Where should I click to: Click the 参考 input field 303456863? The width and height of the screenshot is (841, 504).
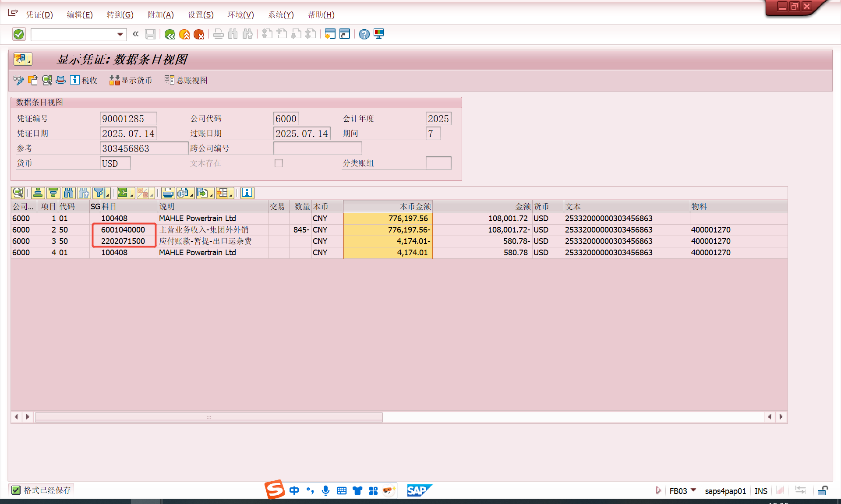tap(144, 148)
